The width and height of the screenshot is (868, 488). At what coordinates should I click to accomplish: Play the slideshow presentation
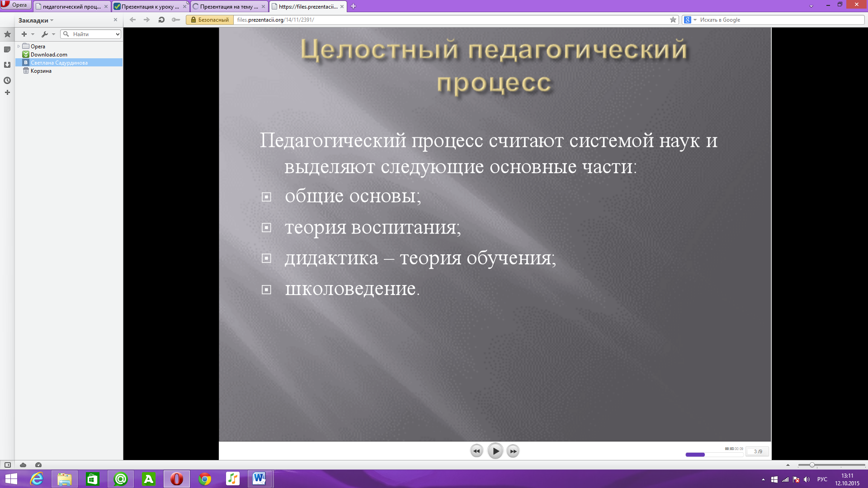pyautogui.click(x=495, y=451)
